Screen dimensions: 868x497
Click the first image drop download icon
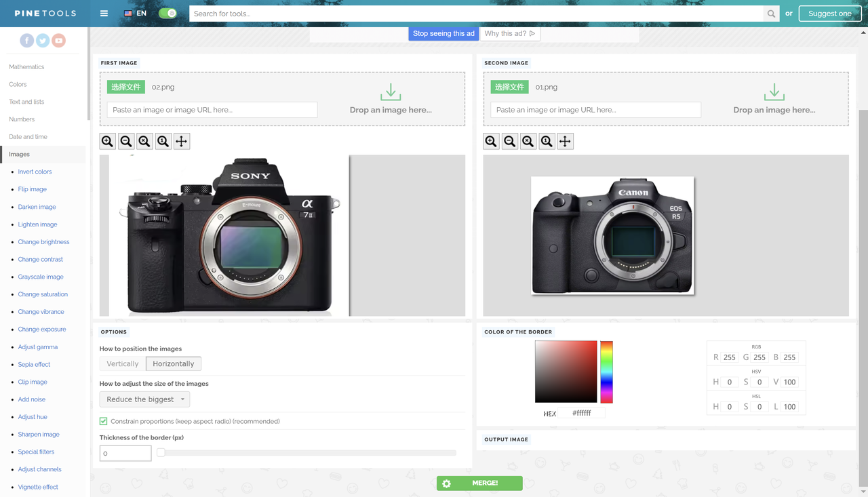391,92
